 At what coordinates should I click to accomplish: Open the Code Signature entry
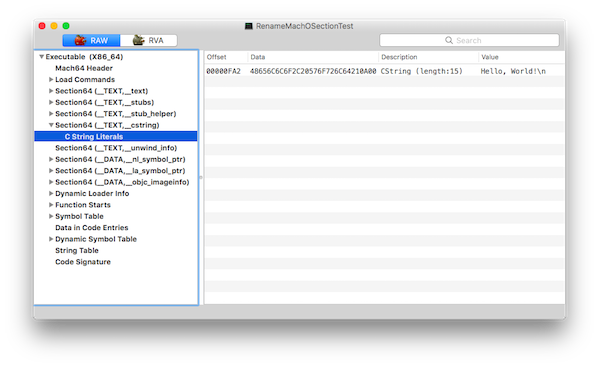(83, 262)
